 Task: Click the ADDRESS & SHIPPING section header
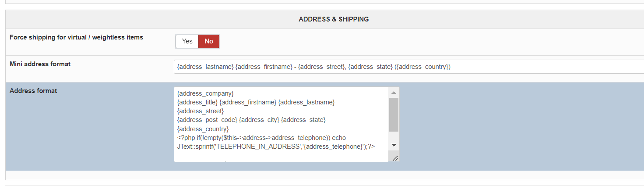[334, 19]
